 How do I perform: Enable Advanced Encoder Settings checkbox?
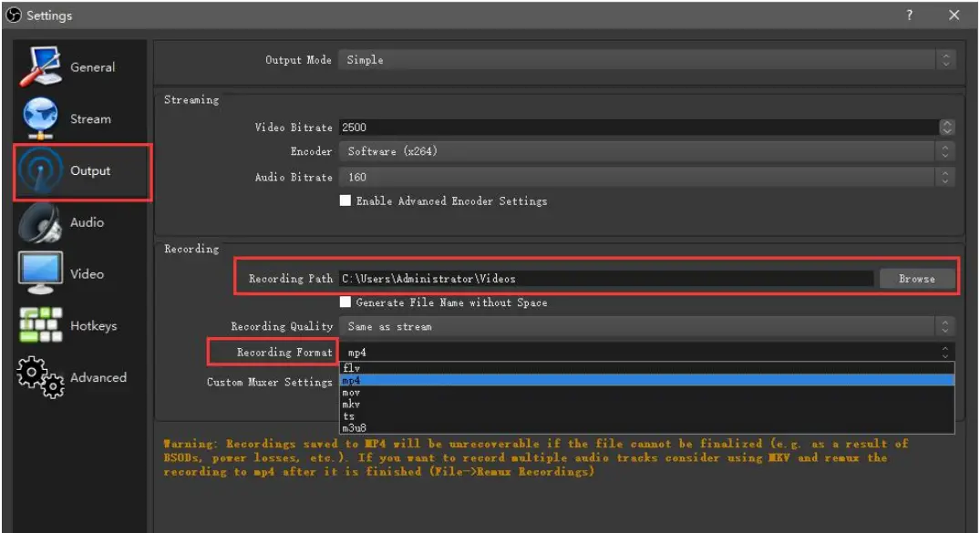[x=345, y=200]
